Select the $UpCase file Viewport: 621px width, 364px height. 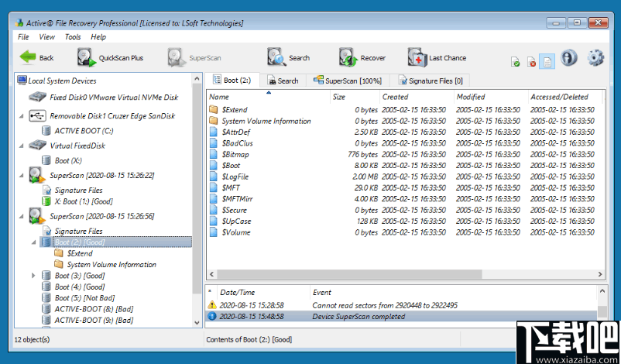click(236, 221)
